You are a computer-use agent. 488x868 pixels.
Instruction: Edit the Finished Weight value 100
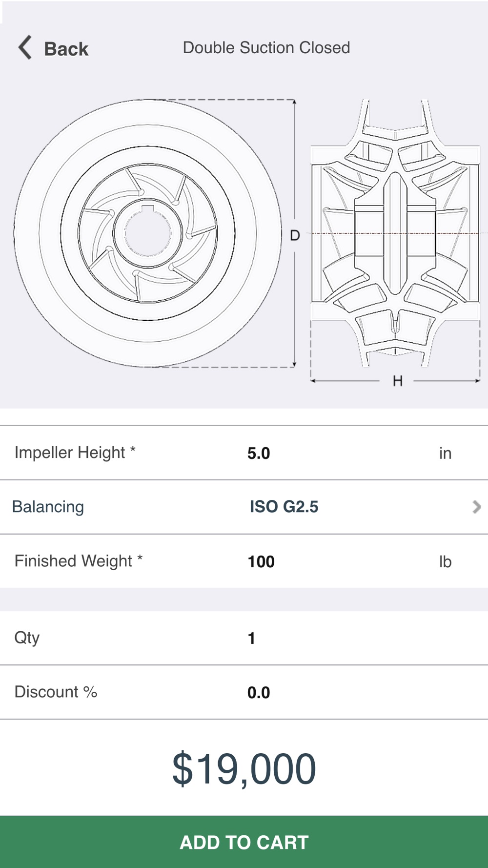(261, 561)
